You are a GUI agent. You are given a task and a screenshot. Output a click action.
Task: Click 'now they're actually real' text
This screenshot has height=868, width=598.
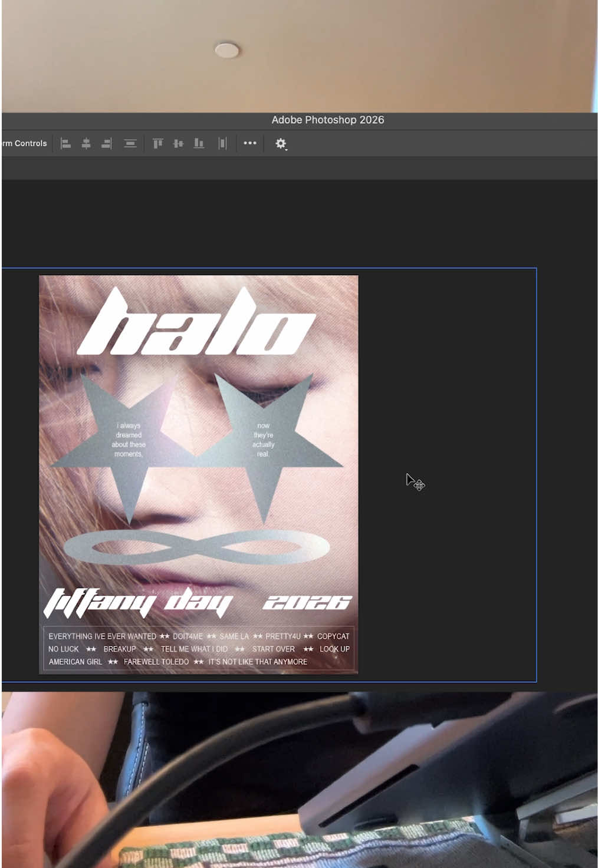tap(264, 440)
